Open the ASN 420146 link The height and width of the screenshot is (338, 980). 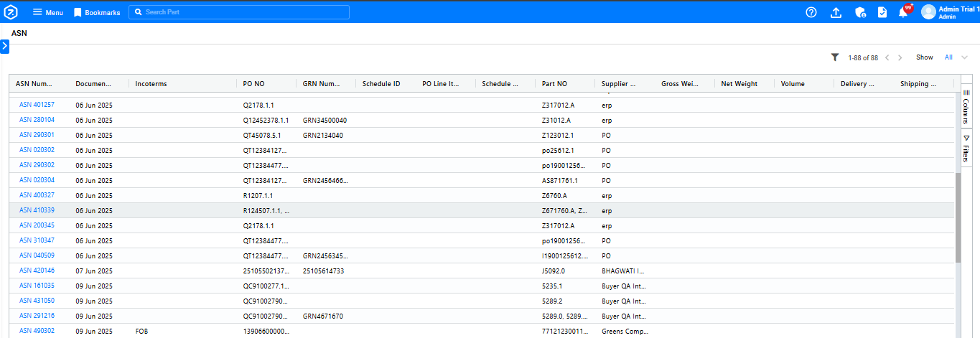click(37, 271)
